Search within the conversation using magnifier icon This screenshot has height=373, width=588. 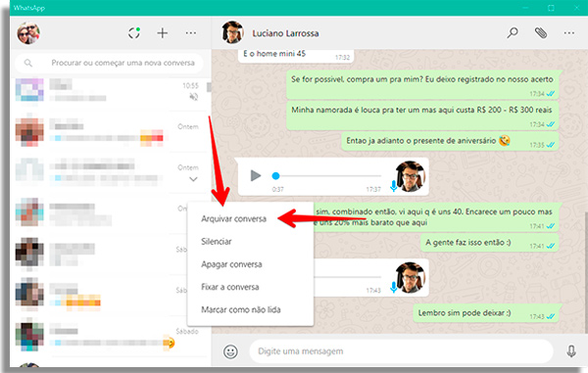pos(513,32)
